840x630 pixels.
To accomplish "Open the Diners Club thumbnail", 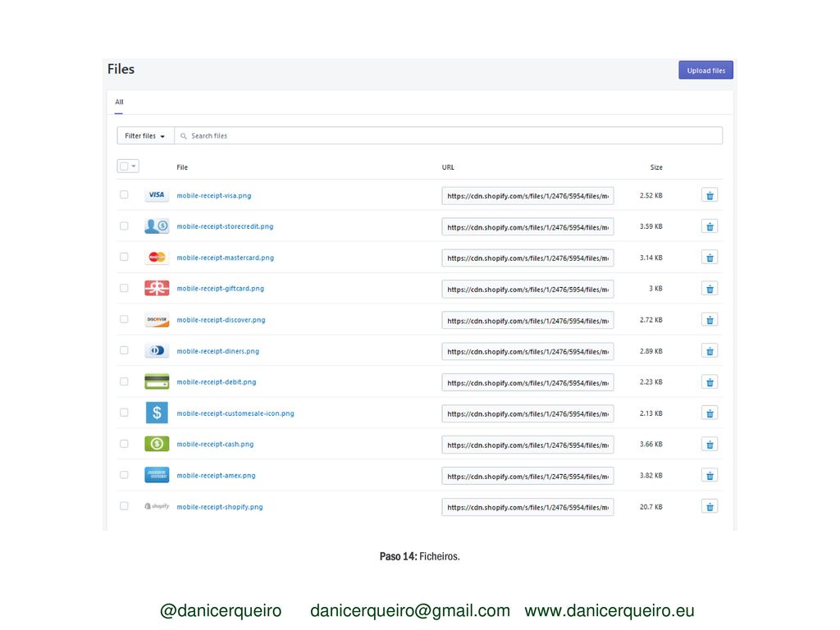I will coord(157,351).
